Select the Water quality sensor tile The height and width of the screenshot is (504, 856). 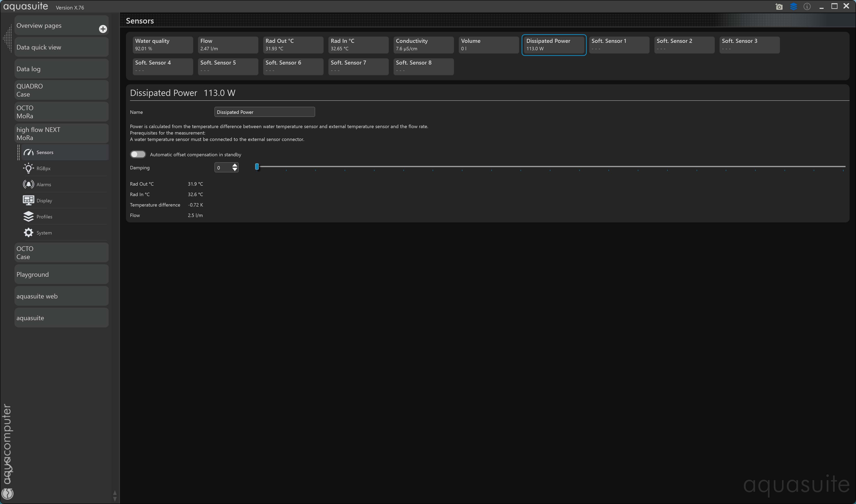click(162, 44)
